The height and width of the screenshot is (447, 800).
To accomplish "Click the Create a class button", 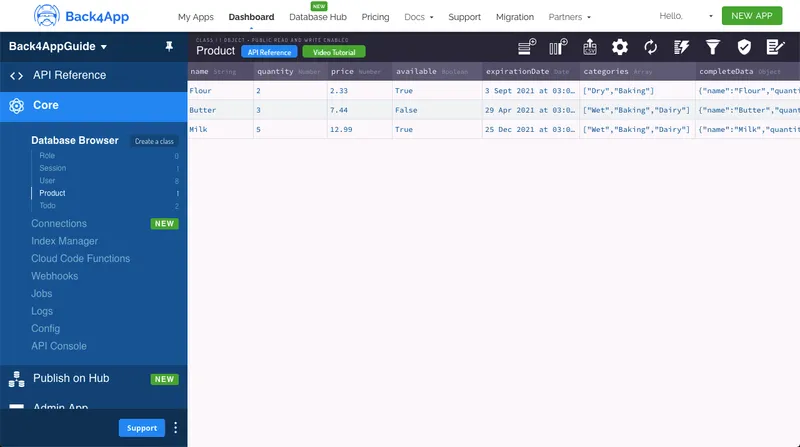I will coord(154,141).
